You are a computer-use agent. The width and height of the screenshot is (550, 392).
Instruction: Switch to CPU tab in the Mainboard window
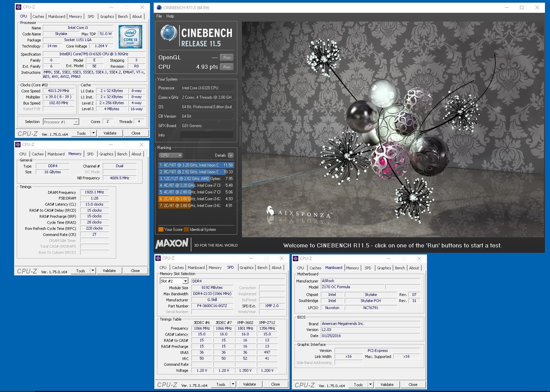point(300,268)
